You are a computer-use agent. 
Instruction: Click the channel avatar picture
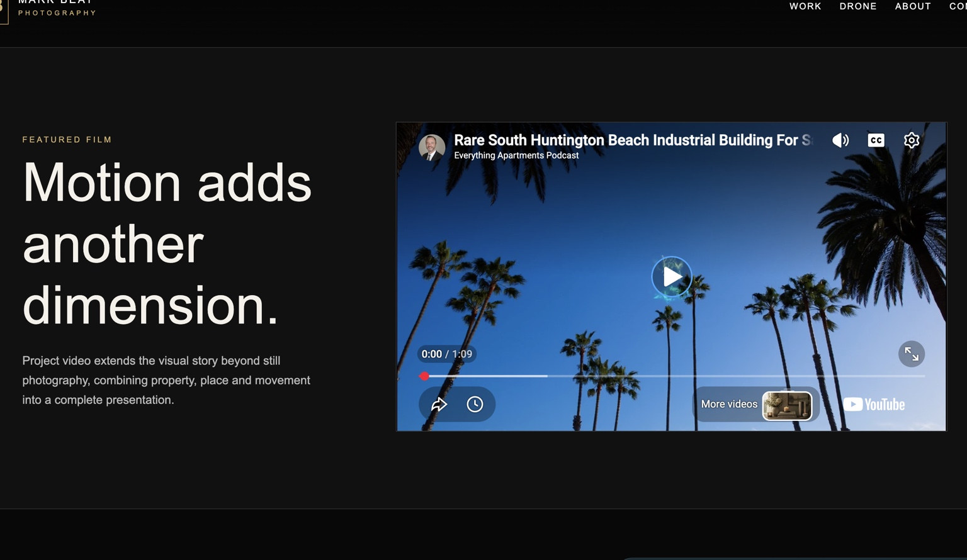coord(432,147)
